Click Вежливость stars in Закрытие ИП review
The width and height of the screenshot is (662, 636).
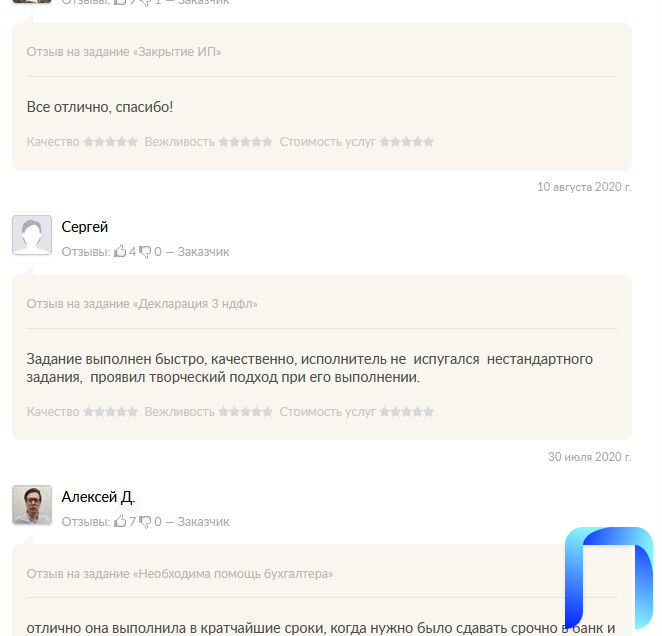coord(245,141)
